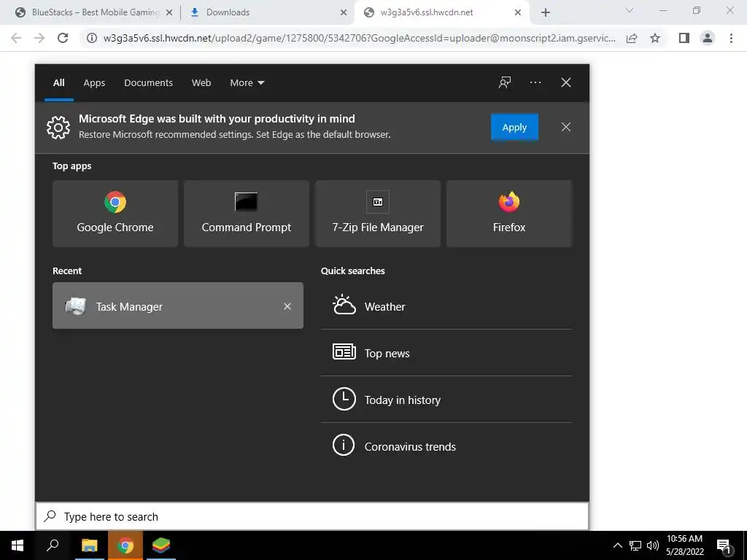Expand the More search filter dropdown

[x=247, y=83]
